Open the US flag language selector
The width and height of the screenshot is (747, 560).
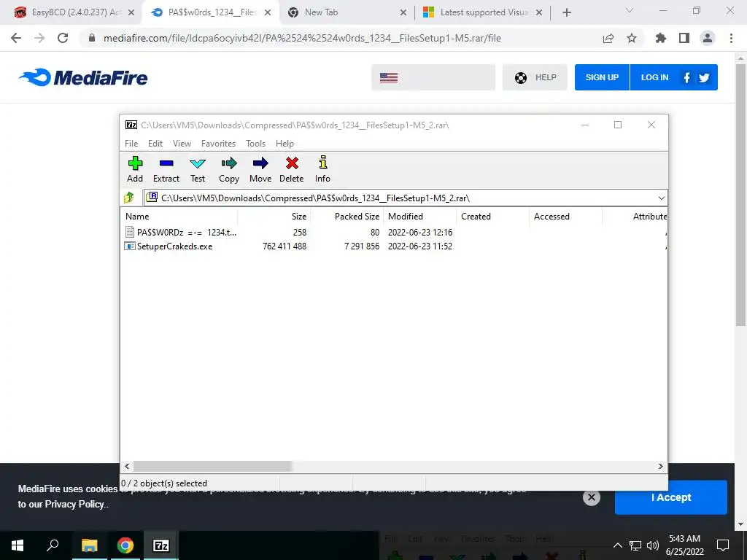[x=433, y=77]
